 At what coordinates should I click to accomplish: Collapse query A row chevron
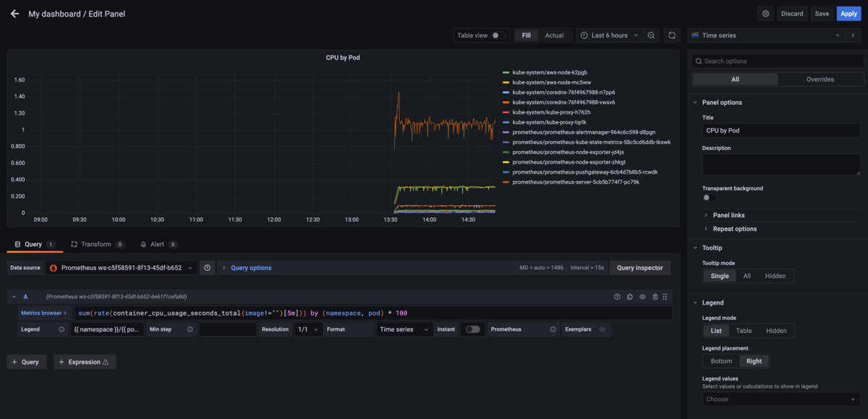[13, 297]
